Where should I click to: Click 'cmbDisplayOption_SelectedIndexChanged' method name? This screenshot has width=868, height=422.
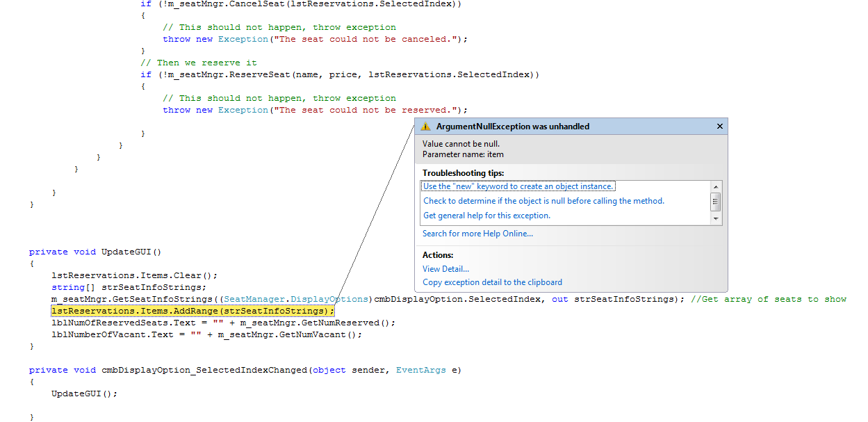(203, 370)
